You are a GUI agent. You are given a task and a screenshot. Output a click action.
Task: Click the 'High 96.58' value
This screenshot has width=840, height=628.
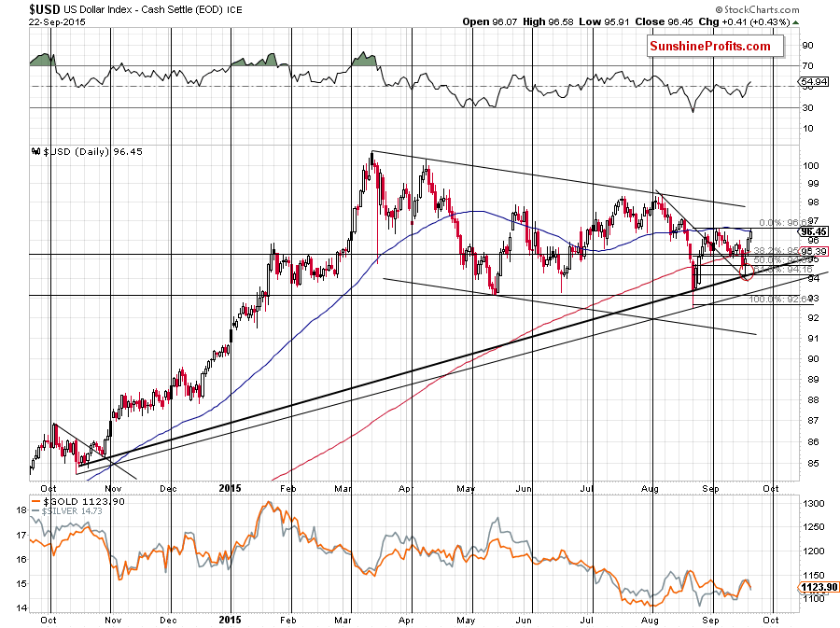(548, 22)
